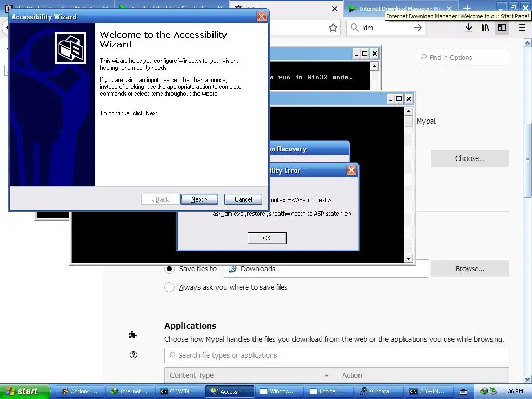This screenshot has width=532, height=399.
Task: Switch to first C:\WIN... taskbar button
Action: click(x=179, y=392)
